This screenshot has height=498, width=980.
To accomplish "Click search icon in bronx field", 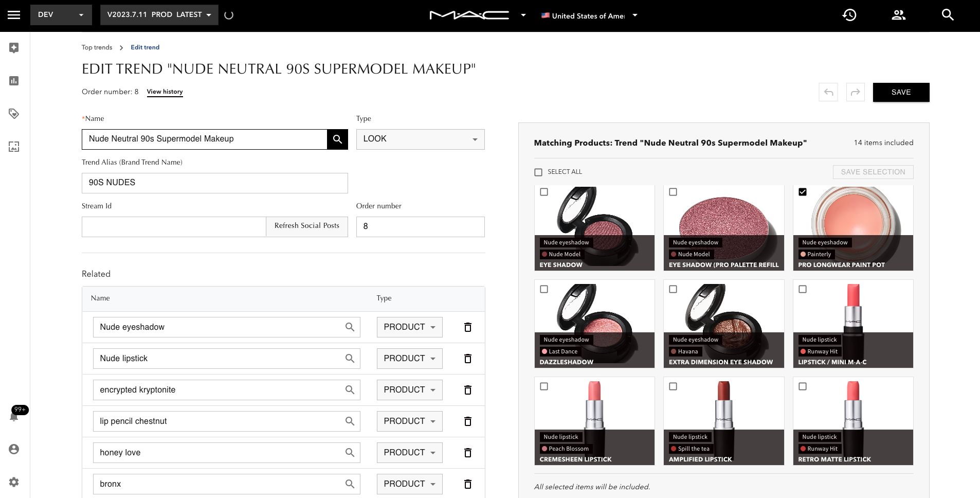I will click(350, 484).
